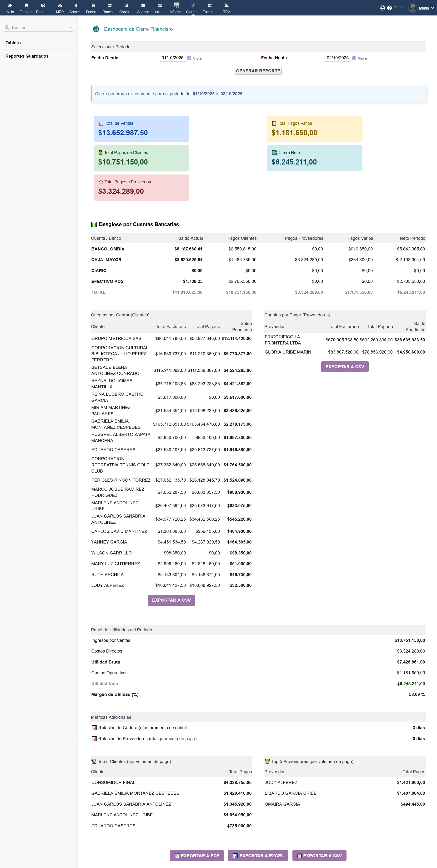Click the Cierre Neto card label
Image resolution: width=437 pixels, height=868 pixels.
point(289,153)
